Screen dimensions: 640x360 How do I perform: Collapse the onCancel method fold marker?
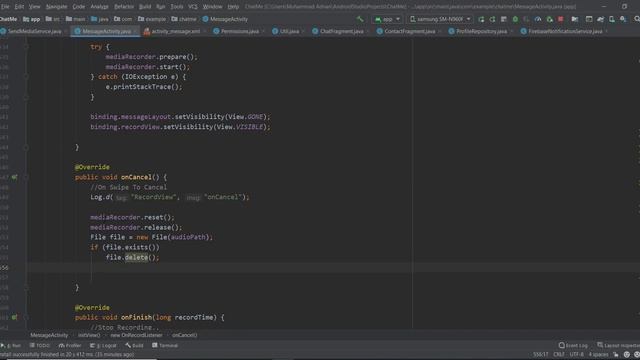click(26, 177)
